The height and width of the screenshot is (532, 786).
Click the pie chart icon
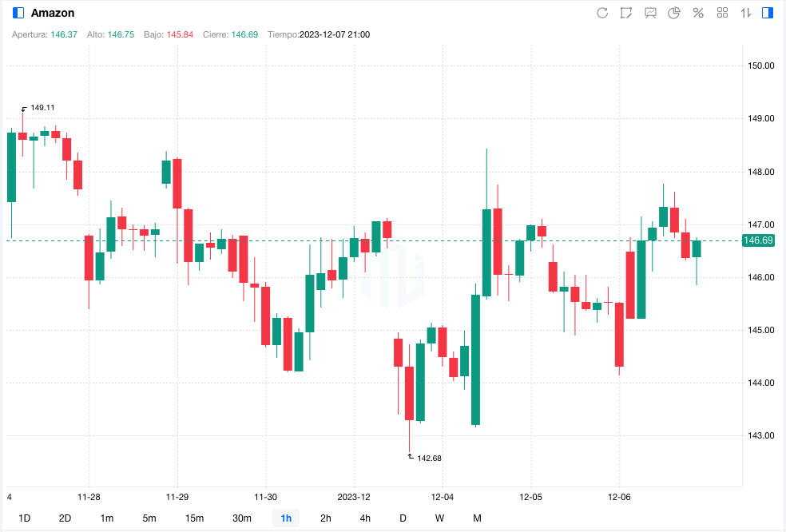coord(674,13)
